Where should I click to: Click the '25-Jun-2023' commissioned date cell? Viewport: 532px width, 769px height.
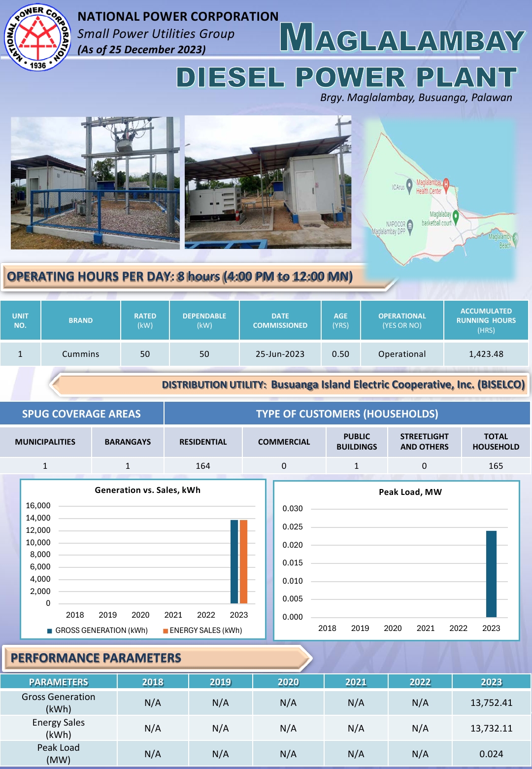click(x=280, y=354)
